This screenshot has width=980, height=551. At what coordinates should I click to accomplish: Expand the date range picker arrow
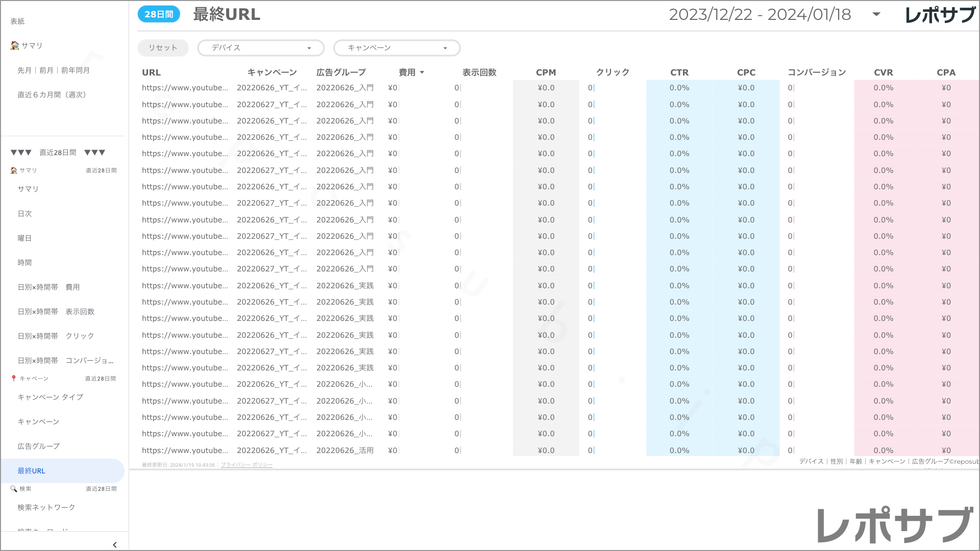tap(876, 14)
